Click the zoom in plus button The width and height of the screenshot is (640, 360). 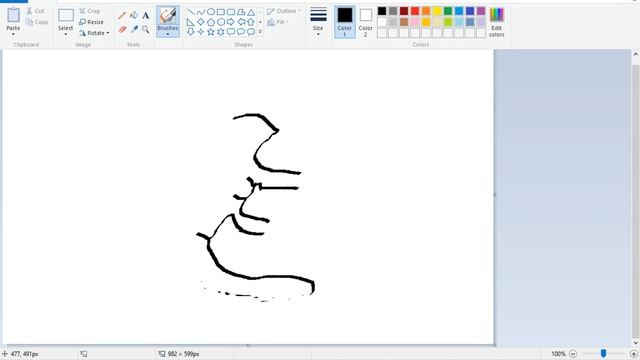pos(633,354)
